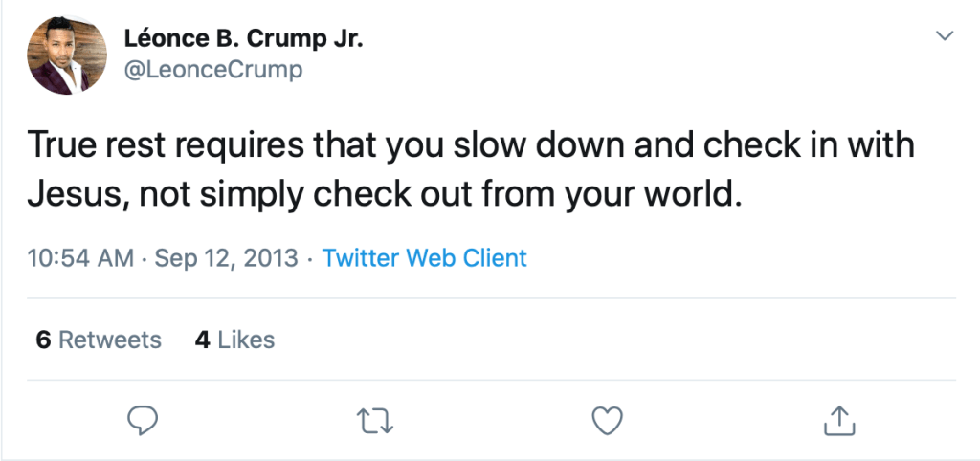The image size is (980, 461).
Task: View the 4 Likes list
Action: click(x=234, y=340)
